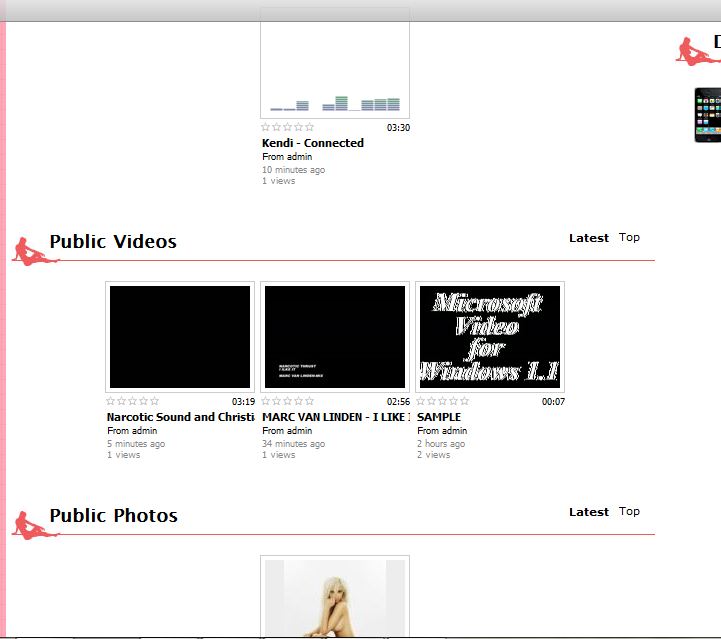The width and height of the screenshot is (721, 639).
Task: Click the '34 minutes ago' timestamp text
Action: coord(293,444)
